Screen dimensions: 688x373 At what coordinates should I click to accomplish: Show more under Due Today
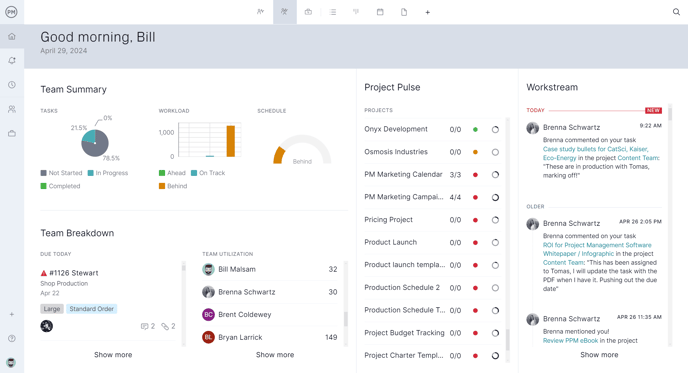click(113, 355)
